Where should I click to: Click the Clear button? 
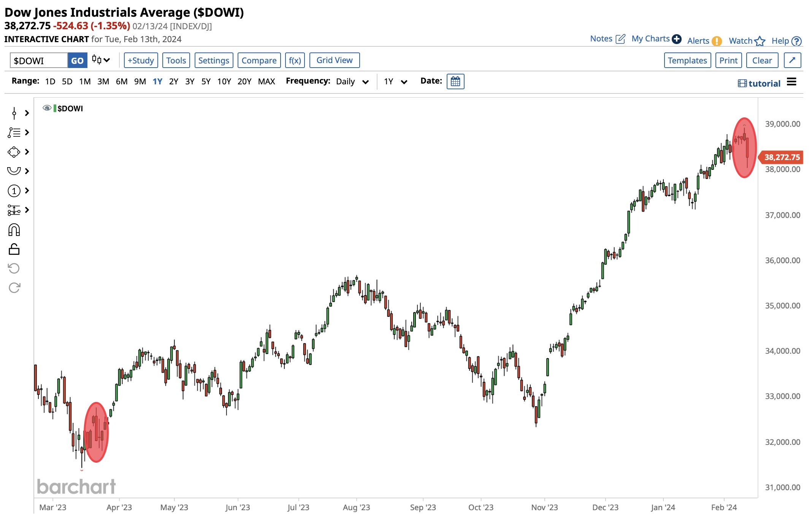762,60
